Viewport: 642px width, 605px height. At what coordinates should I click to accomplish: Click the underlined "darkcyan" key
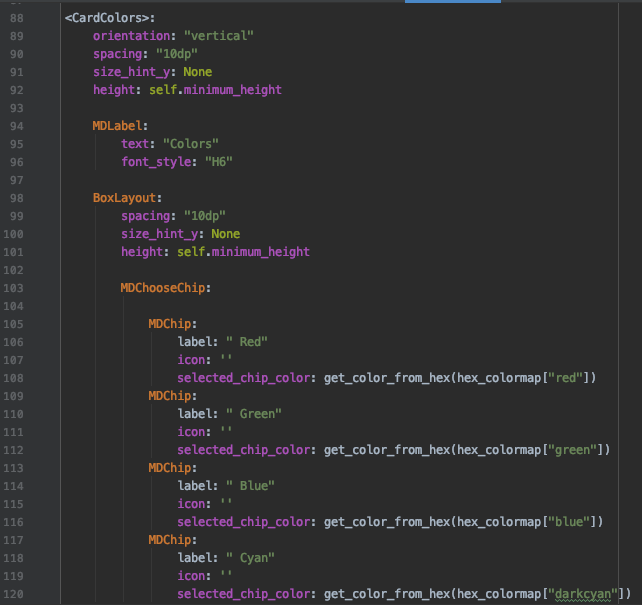(583, 594)
